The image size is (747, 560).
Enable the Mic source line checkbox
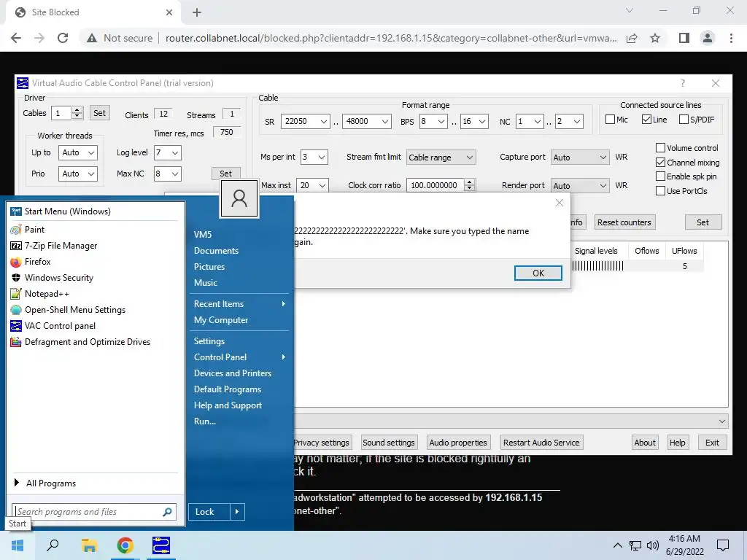coord(610,119)
